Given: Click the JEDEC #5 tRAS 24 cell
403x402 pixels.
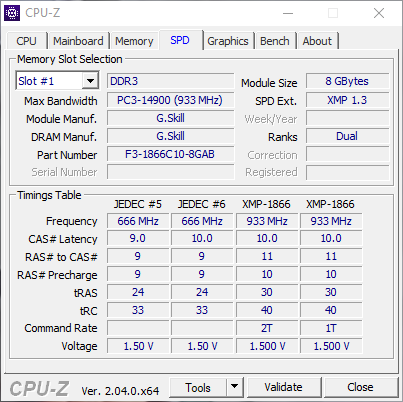Looking at the screenshot, I should (x=138, y=292).
